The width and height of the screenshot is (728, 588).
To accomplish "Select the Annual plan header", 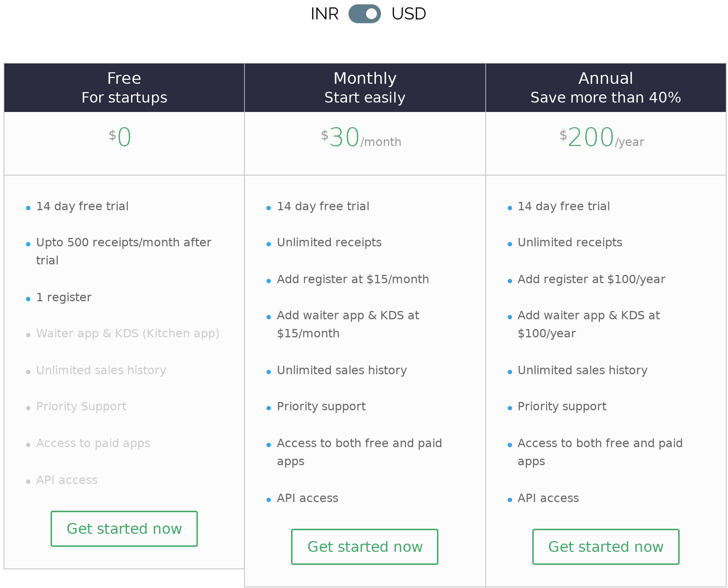I will 606,88.
